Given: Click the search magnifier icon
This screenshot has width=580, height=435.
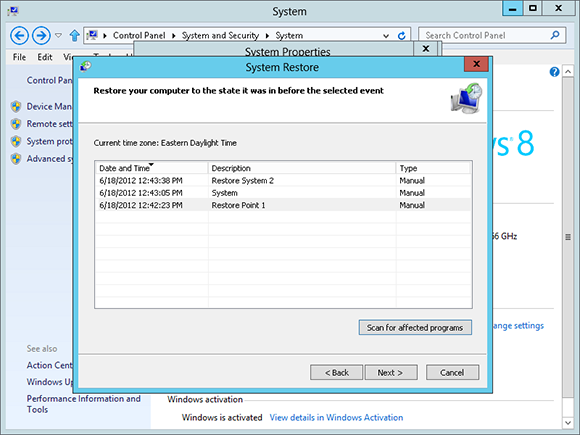Looking at the screenshot, I should (555, 35).
